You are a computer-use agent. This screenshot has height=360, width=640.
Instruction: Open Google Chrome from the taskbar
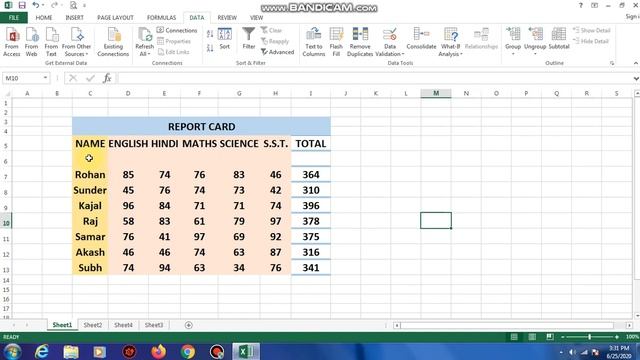click(188, 351)
